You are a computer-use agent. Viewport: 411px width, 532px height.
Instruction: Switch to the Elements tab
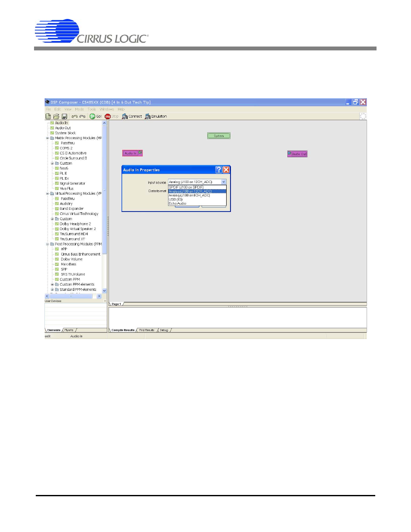tap(54, 330)
